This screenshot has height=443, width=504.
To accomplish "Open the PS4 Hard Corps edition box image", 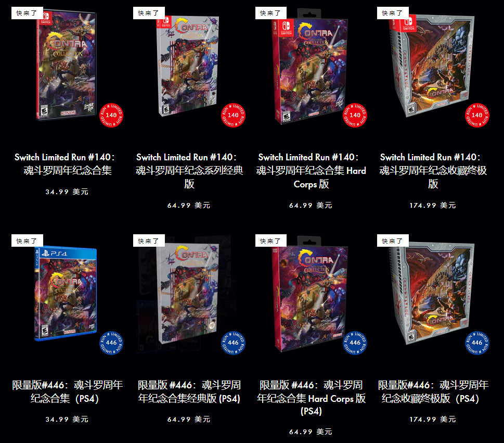I will click(310, 294).
